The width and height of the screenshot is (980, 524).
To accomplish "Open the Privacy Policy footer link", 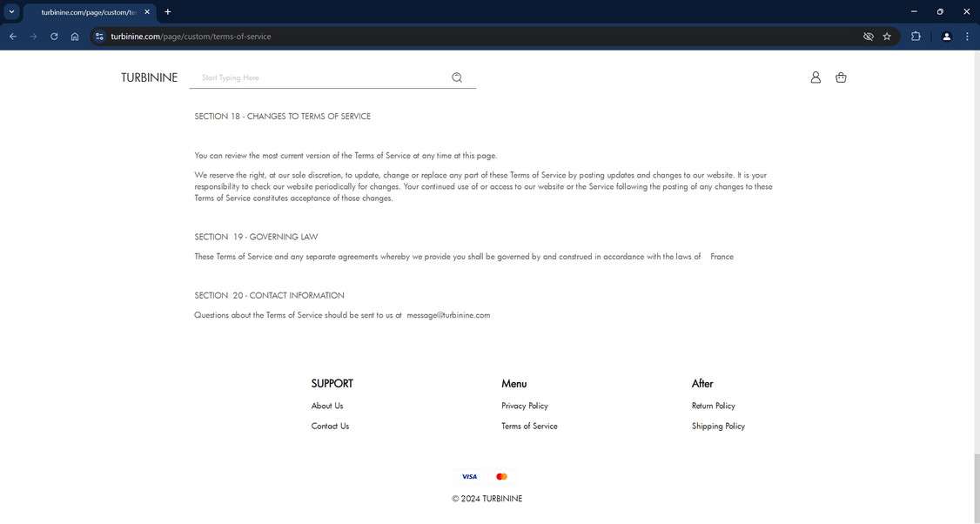I will [524, 406].
